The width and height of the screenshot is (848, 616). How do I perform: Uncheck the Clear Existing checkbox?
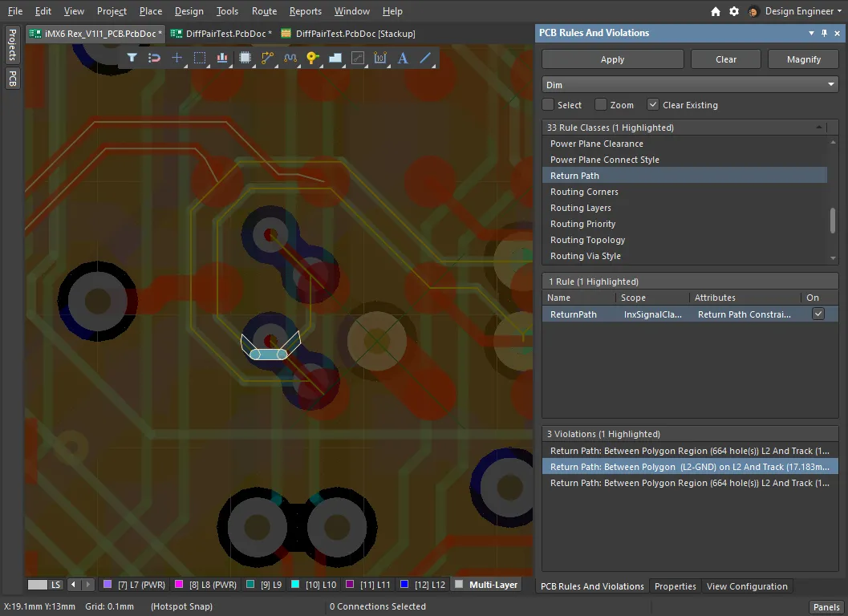tap(653, 105)
